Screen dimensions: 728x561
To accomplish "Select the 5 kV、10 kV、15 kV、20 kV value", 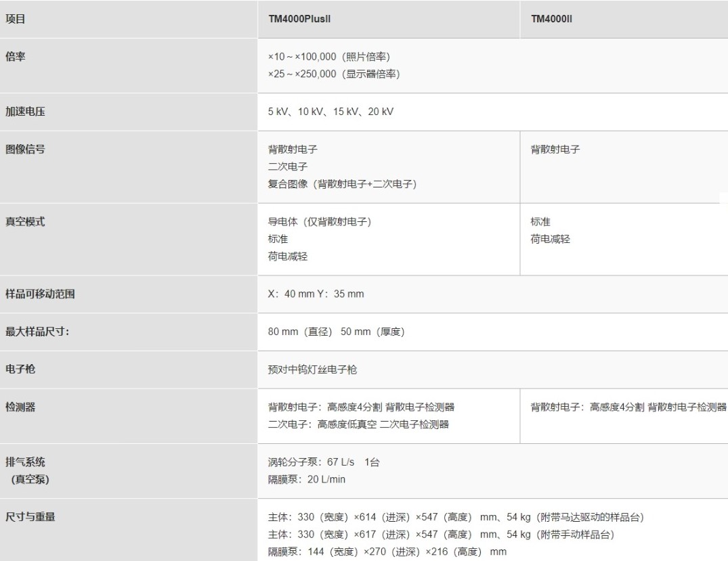I will 330,112.
